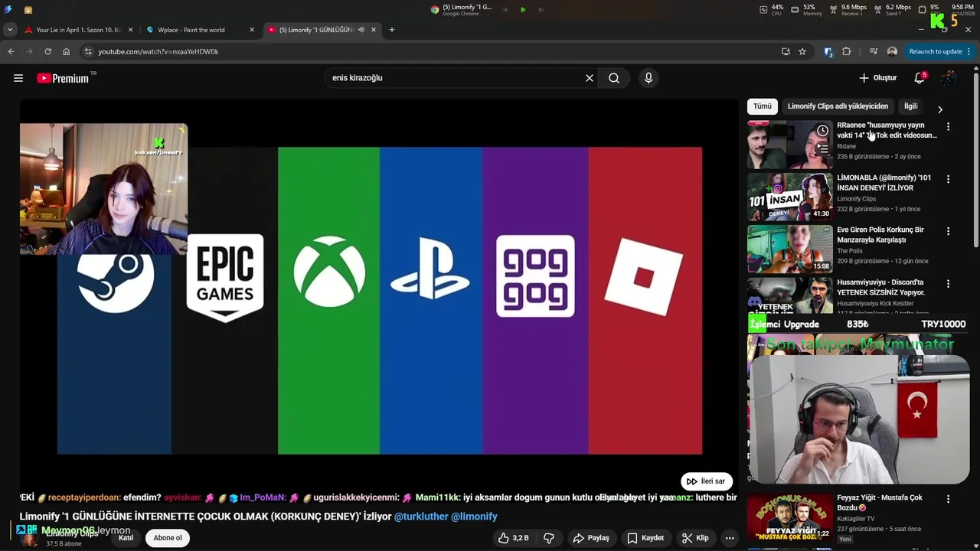The width and height of the screenshot is (980, 551).
Task: Open Chrome media controls icon
Action: tap(874, 51)
